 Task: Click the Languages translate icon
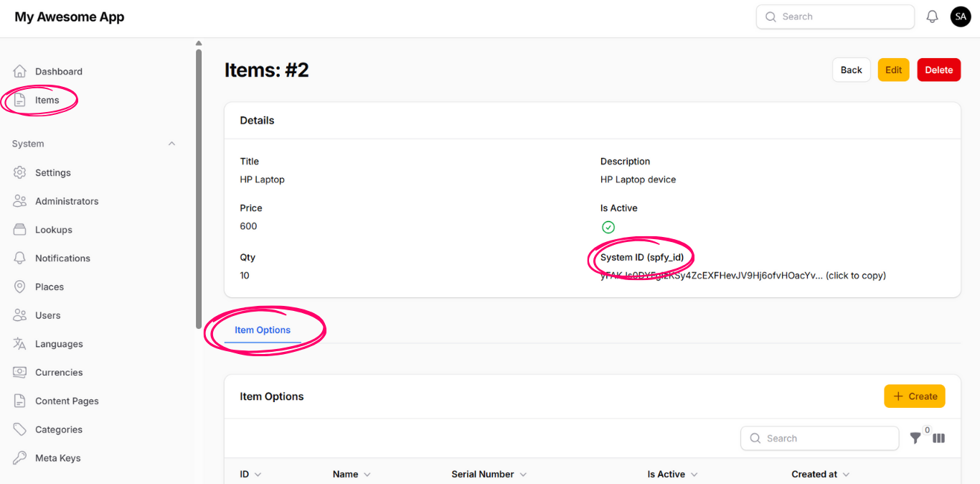[20, 344]
